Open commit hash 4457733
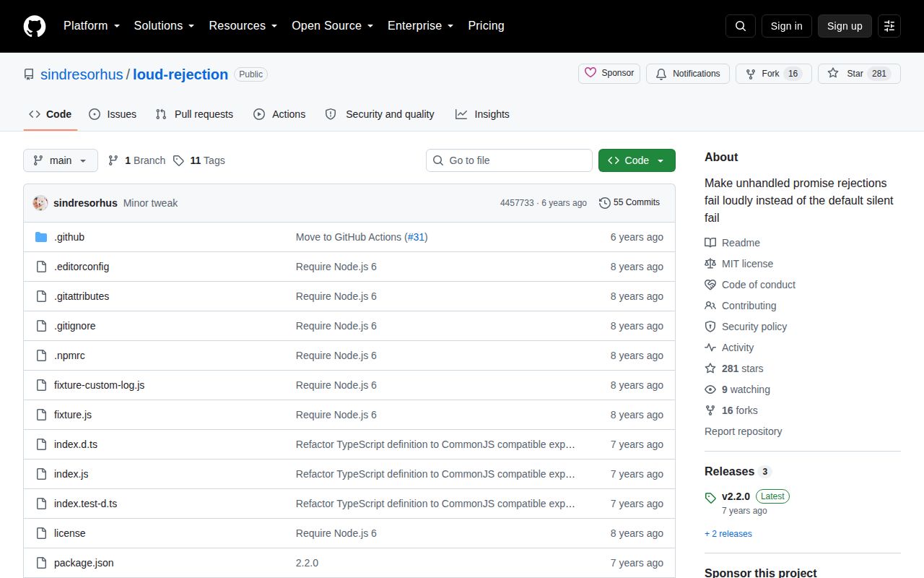924x578 pixels. pos(517,203)
